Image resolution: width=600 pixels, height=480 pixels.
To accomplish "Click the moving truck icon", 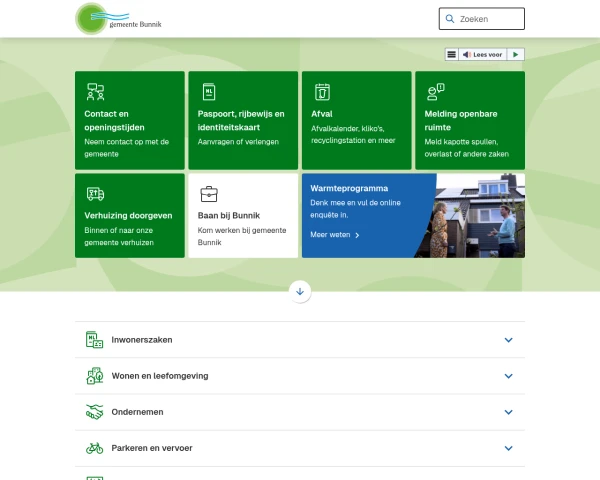I will pos(95,194).
